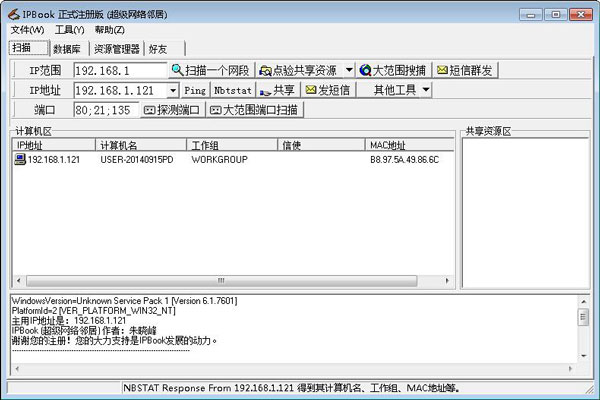This screenshot has width=600, height=400.
Task: Select the computer icon for 192.168.1.121
Action: (x=20, y=159)
